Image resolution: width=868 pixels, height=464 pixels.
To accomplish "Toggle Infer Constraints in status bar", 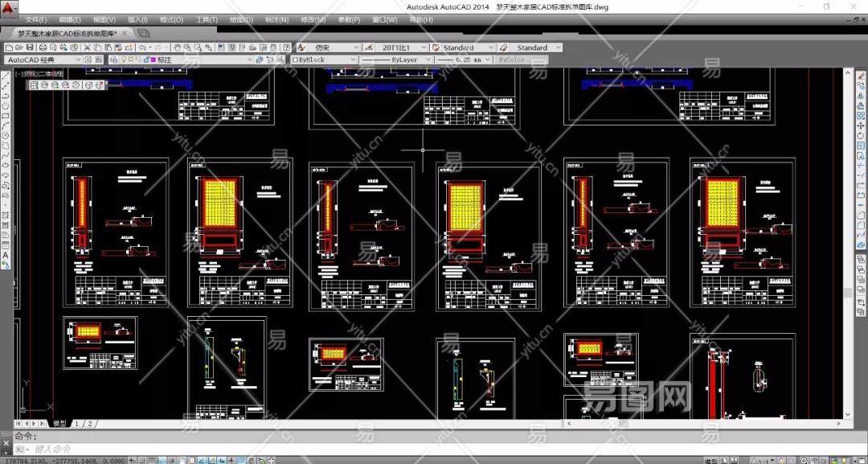I will pos(132,459).
